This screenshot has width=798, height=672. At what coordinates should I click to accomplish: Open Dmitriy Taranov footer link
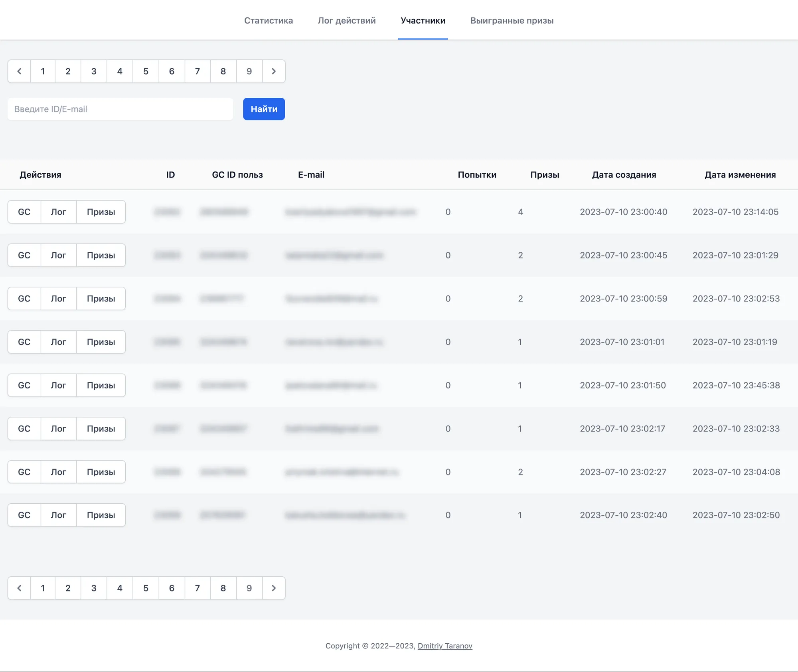[x=445, y=646]
